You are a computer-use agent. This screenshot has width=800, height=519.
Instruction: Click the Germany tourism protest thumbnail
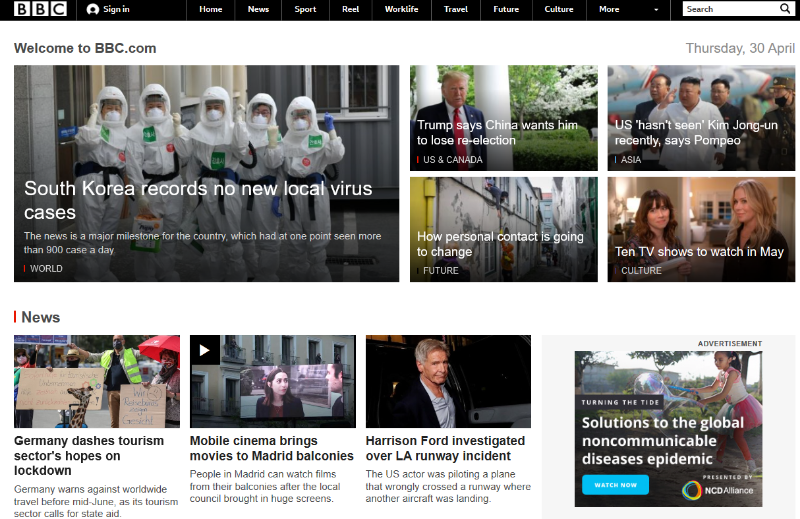(97, 381)
